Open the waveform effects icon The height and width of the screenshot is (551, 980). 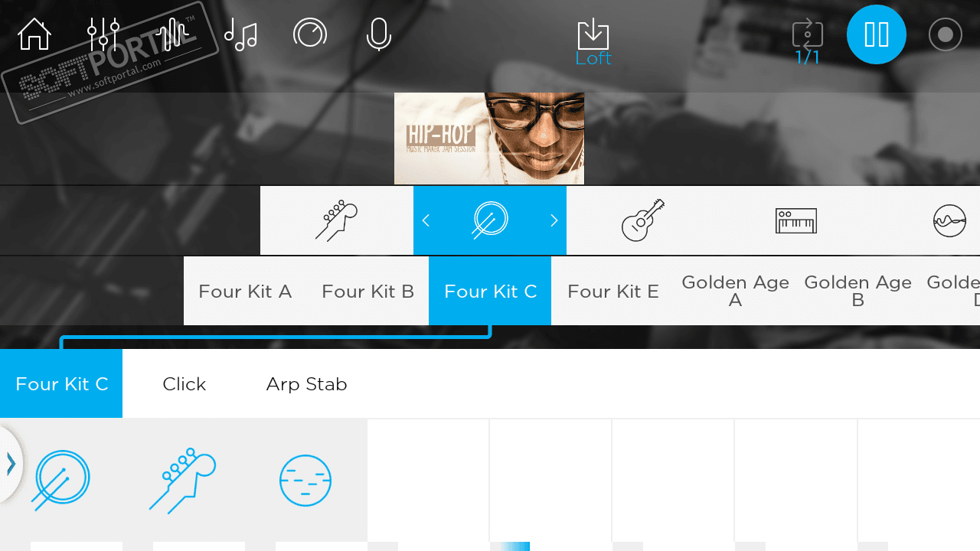pos(172,34)
